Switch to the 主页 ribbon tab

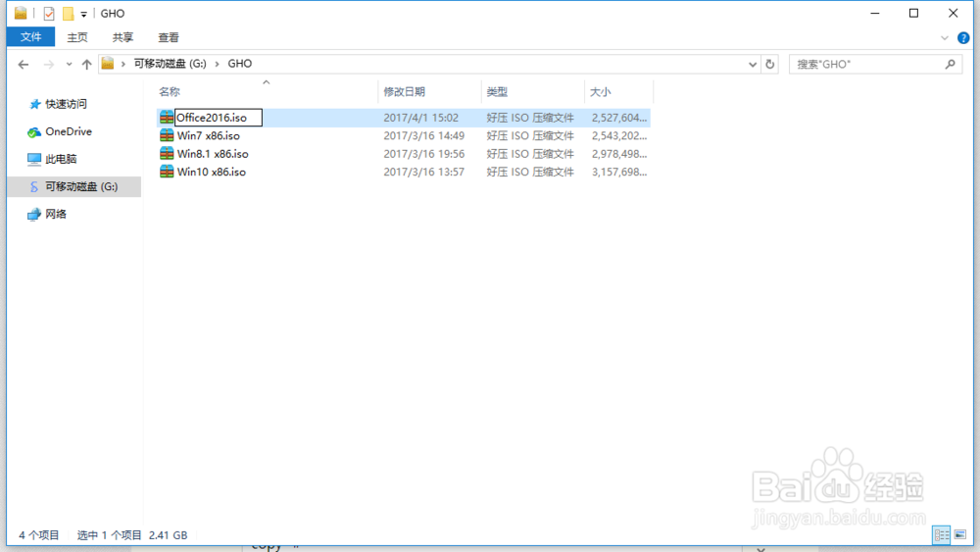coord(77,37)
